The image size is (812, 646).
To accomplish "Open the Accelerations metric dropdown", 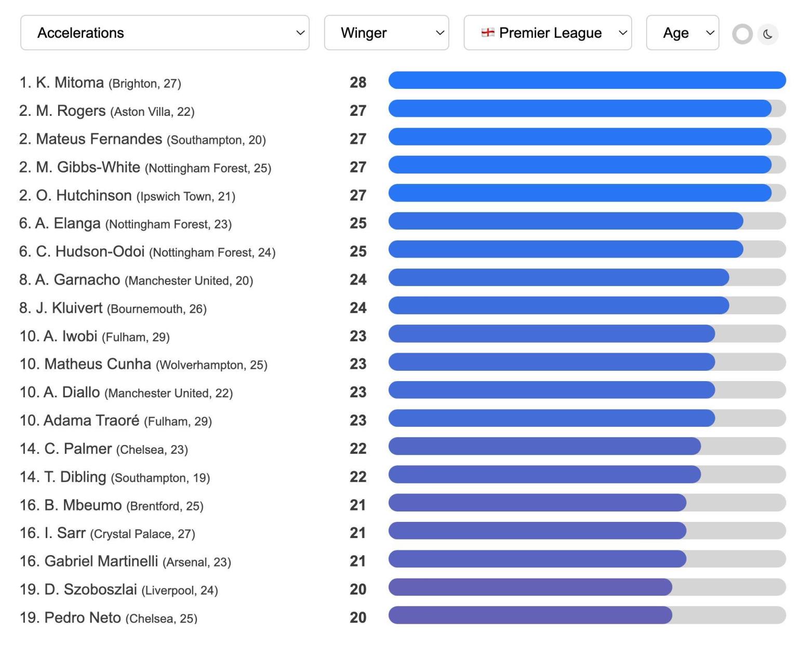I will click(165, 33).
